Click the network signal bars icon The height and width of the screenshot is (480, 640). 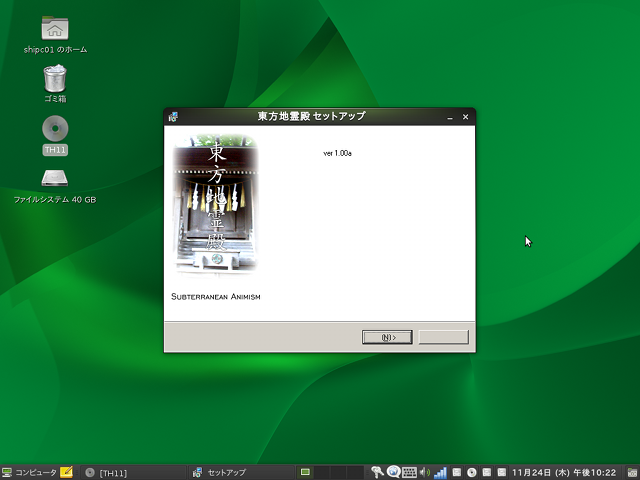coord(440,473)
